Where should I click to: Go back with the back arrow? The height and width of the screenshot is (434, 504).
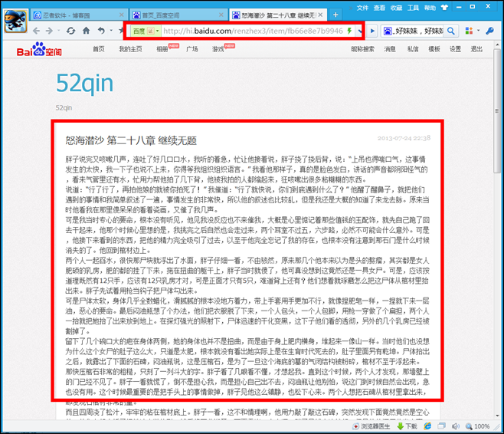(x=36, y=31)
